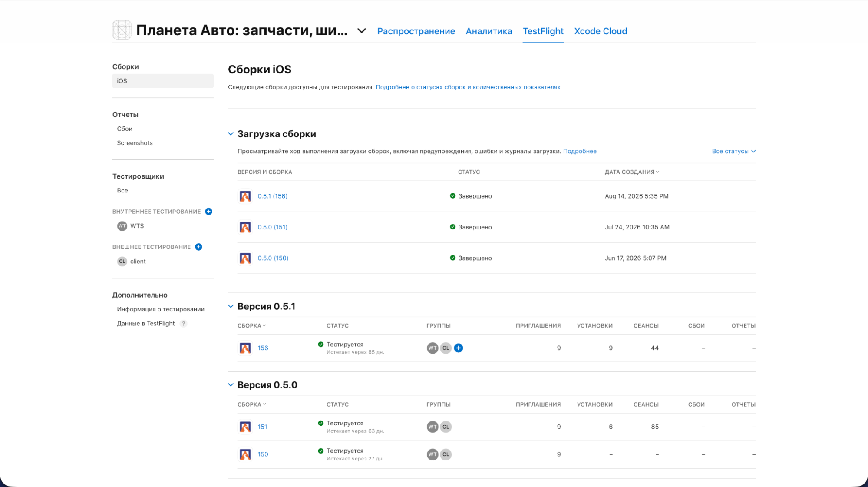Click app icon in build 150 row
The image size is (868, 487).
[x=245, y=454]
